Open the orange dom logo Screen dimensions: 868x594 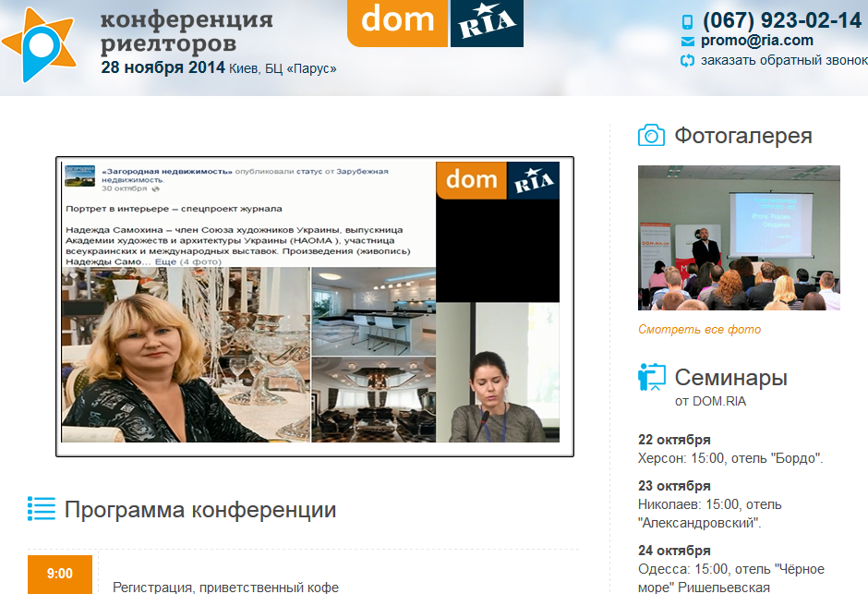397,23
